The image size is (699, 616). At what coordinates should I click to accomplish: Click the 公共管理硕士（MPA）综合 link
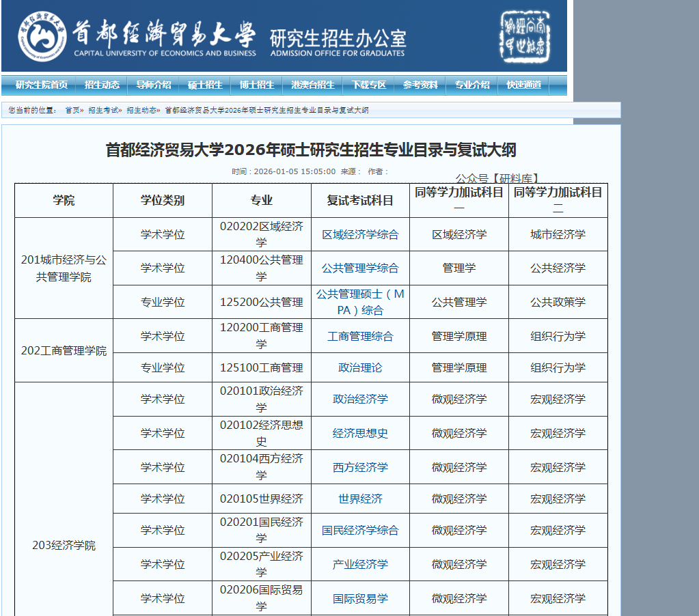click(x=360, y=302)
